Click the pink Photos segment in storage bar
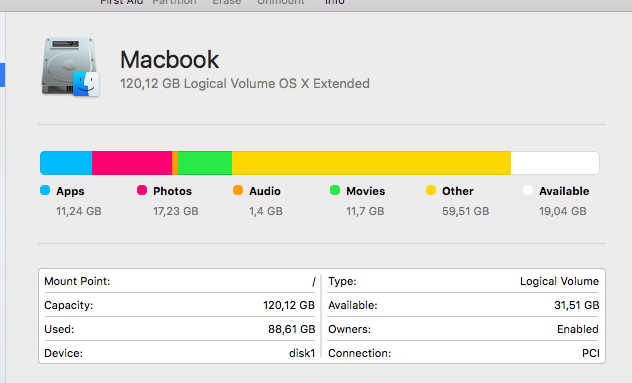This screenshot has height=383, width=632. [132, 163]
